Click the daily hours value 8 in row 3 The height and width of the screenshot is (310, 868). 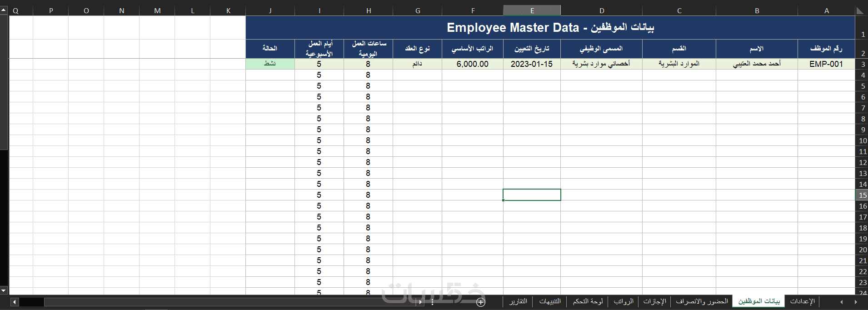coord(368,64)
